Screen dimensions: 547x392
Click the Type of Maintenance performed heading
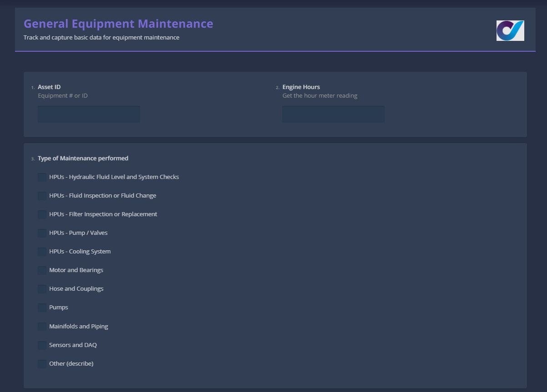[x=83, y=158]
